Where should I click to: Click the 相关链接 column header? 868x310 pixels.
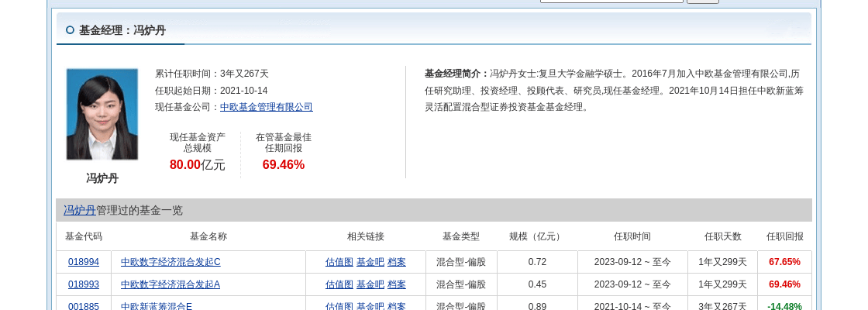[x=365, y=236]
